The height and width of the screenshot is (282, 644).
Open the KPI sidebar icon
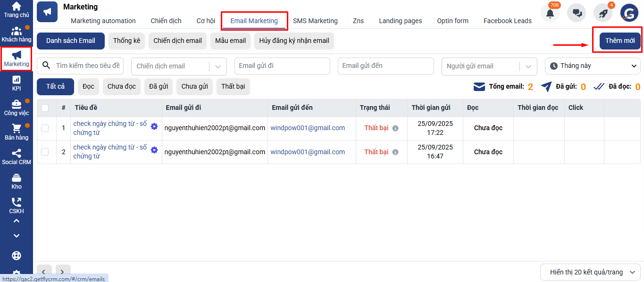coord(17,83)
